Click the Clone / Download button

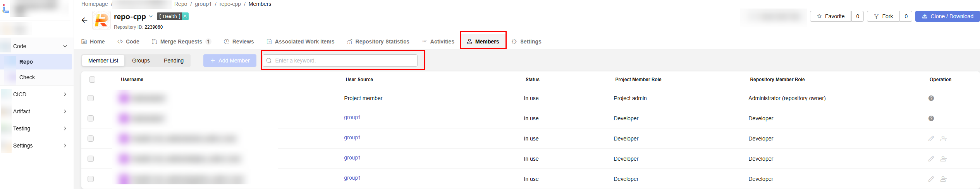tap(947, 16)
